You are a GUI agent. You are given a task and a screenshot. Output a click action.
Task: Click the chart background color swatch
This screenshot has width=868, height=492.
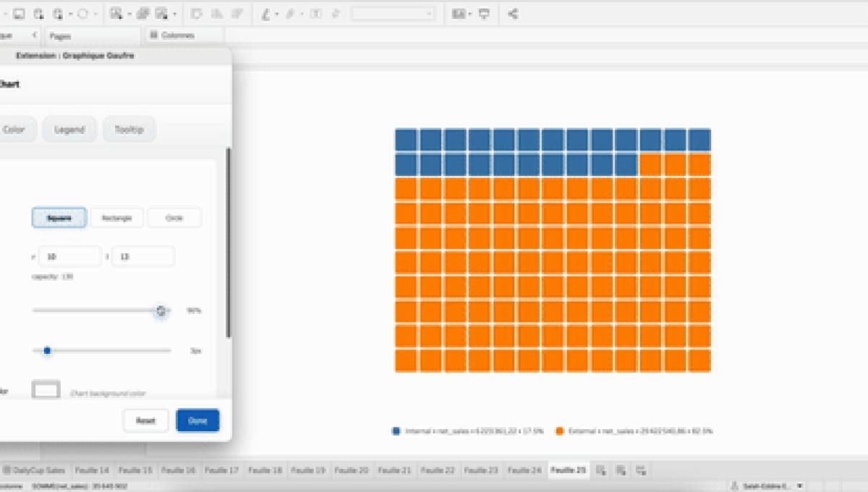[x=46, y=391]
